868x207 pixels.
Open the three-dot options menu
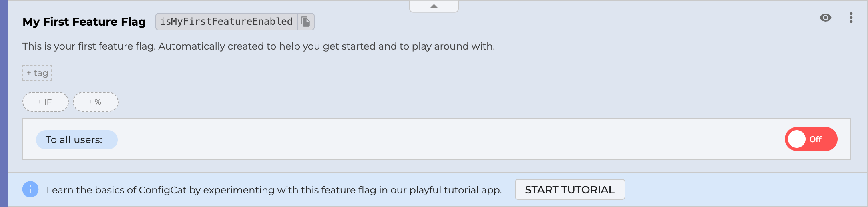[851, 18]
